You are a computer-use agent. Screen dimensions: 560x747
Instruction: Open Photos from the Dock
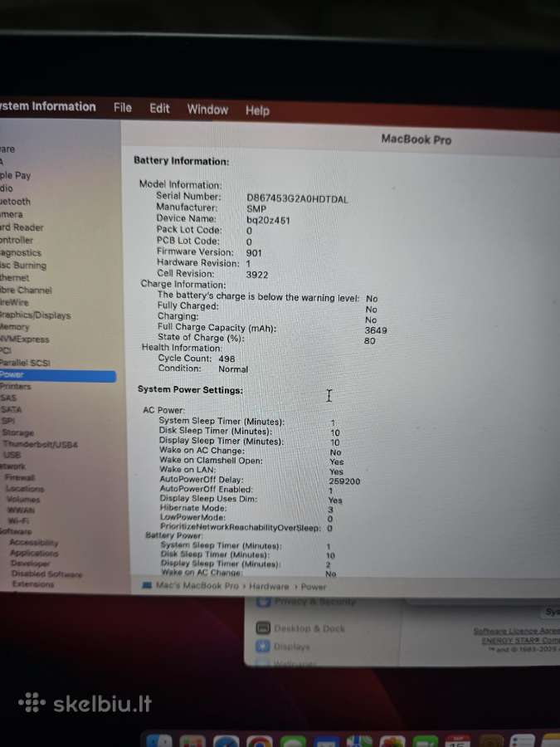click(392, 742)
